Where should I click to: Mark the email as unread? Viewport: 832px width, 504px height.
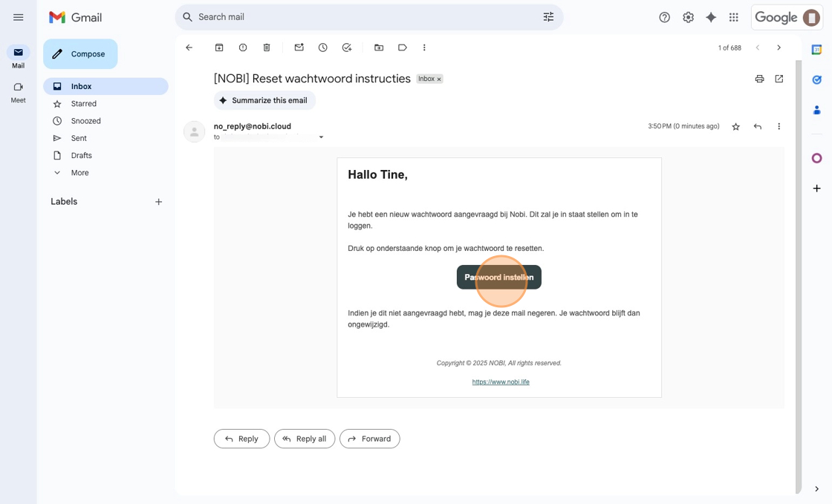(x=299, y=48)
